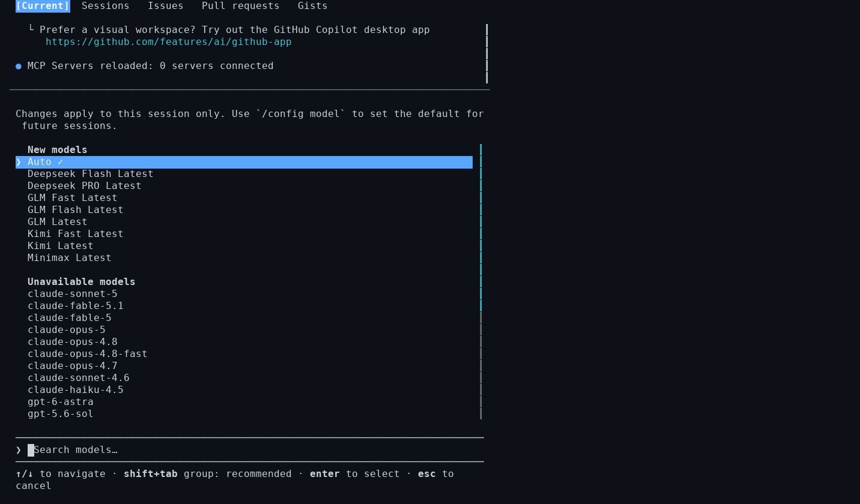
Task: Select the [Current] tab
Action: 43,6
